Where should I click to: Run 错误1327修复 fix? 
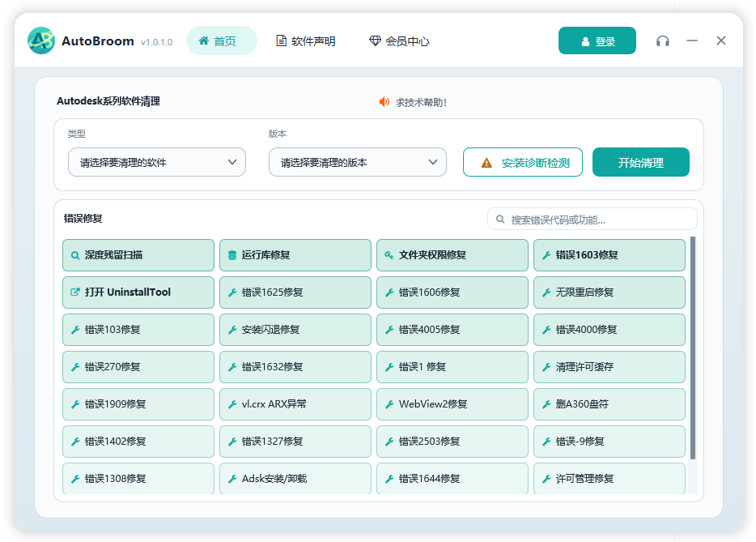(x=295, y=442)
